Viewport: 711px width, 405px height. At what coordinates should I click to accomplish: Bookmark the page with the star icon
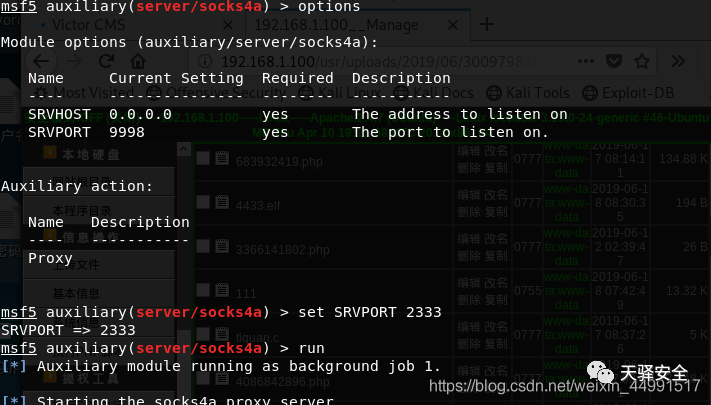coord(642,61)
